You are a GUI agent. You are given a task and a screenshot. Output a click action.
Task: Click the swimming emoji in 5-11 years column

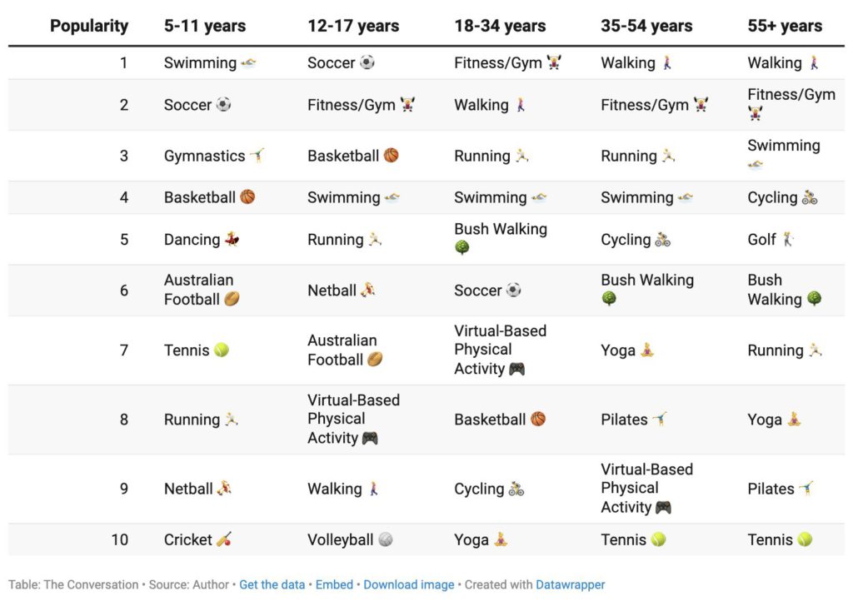[x=248, y=63]
